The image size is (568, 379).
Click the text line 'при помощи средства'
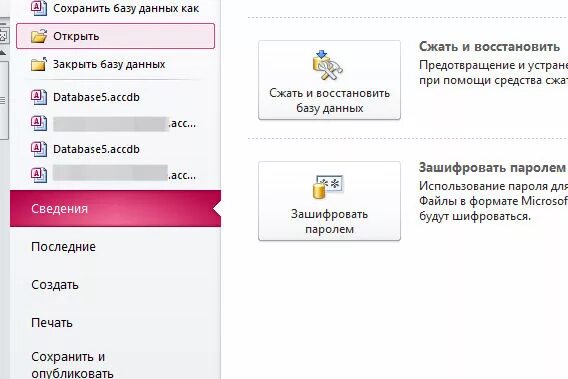[x=493, y=80]
